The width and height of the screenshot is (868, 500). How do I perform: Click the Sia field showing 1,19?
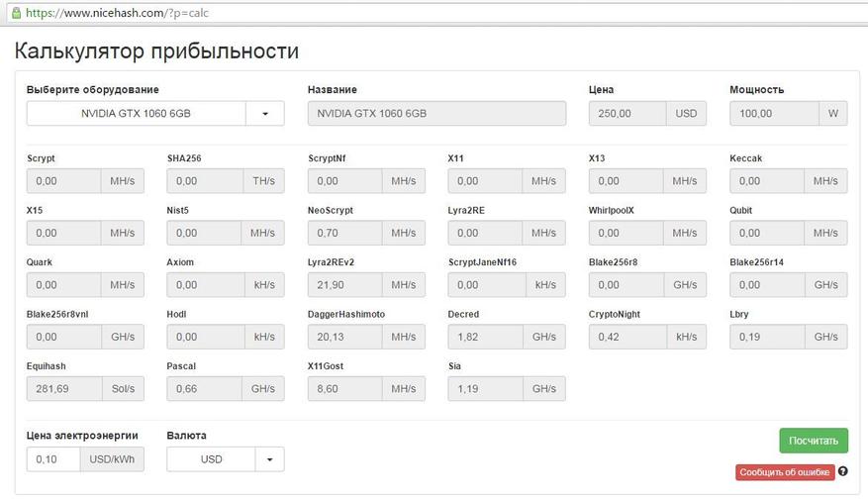click(x=486, y=389)
